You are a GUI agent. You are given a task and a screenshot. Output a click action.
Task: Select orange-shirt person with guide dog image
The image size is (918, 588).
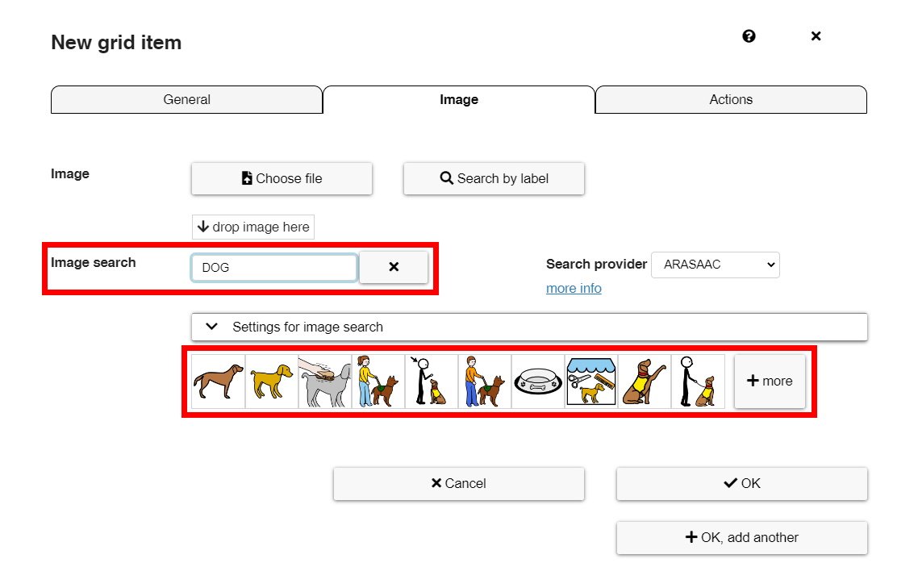tap(485, 382)
